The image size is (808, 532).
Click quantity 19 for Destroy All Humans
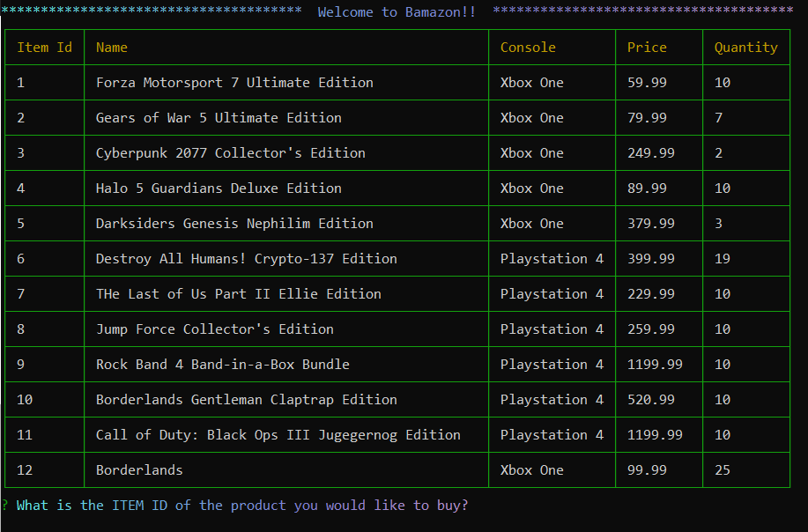[723, 259]
